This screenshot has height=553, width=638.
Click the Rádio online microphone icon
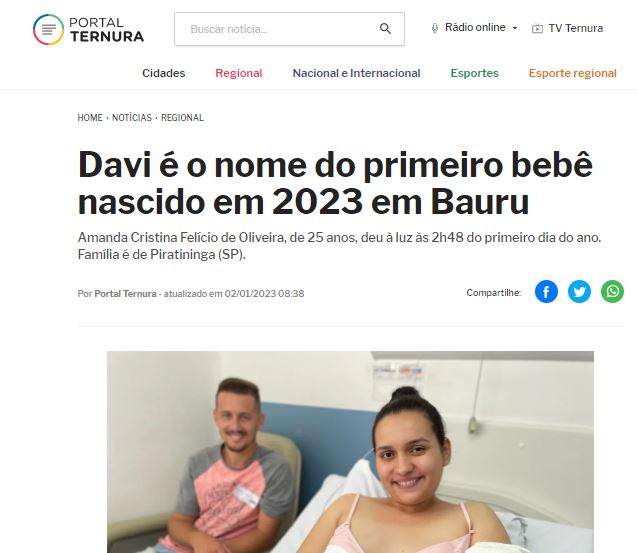tap(435, 28)
